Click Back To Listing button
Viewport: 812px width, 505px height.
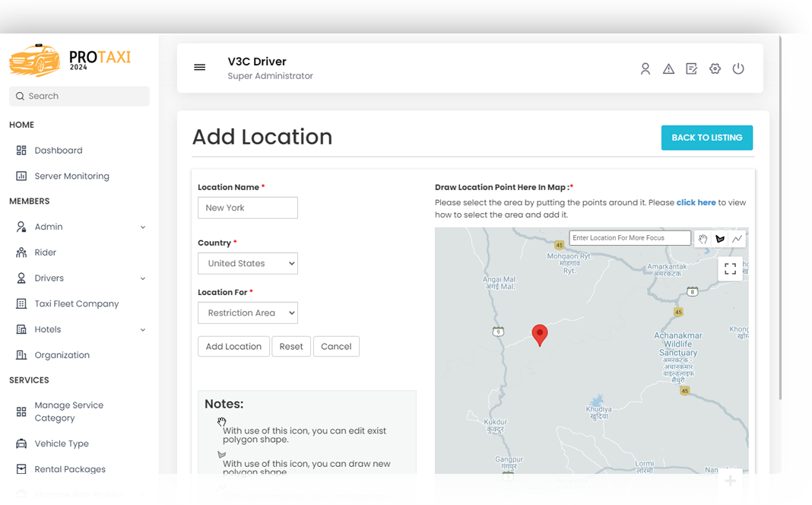coord(707,138)
